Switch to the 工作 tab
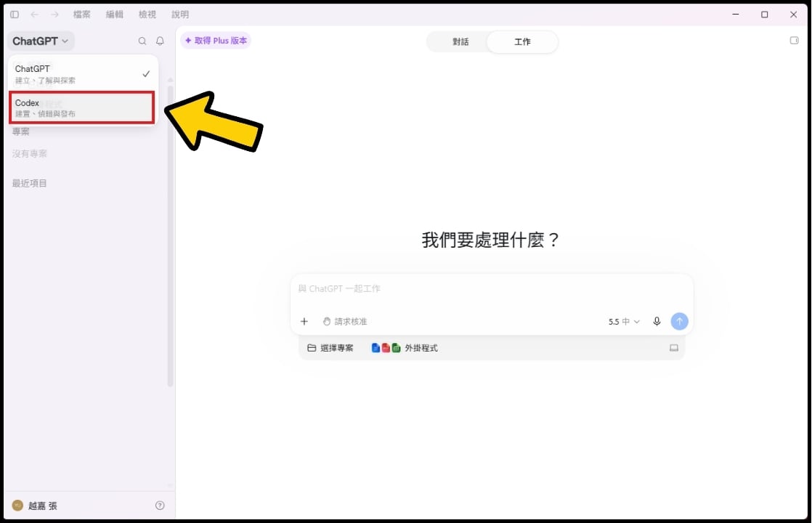This screenshot has width=812, height=523. (x=522, y=41)
